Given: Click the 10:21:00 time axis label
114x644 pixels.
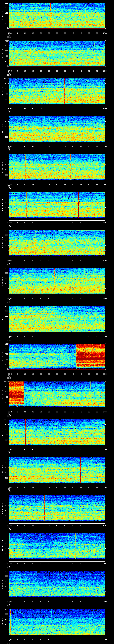Looking at the screenshot, I should [x=9, y=223].
